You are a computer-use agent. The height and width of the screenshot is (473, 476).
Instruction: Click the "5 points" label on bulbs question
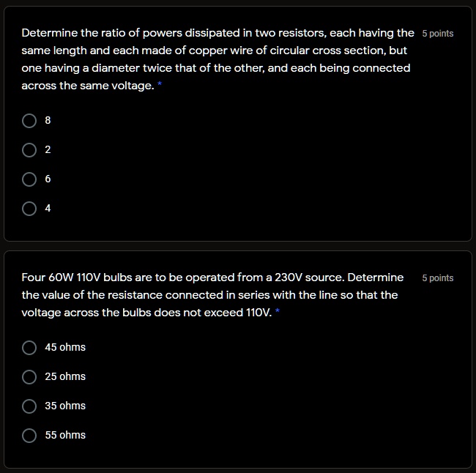438,278
